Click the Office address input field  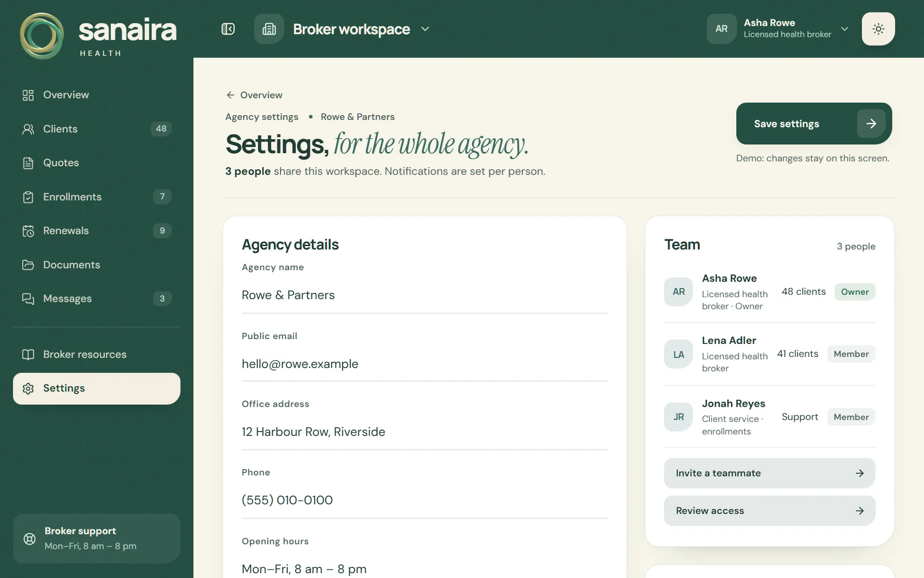(424, 432)
